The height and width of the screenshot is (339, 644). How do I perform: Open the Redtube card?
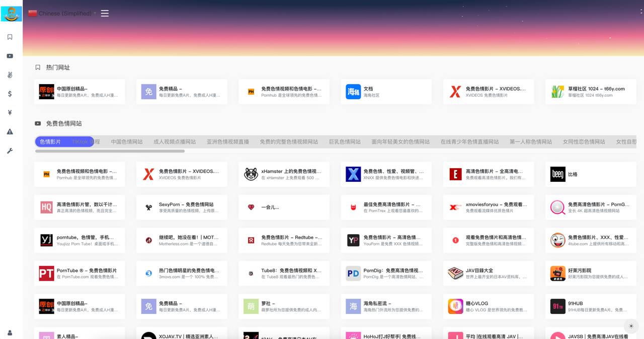point(284,240)
